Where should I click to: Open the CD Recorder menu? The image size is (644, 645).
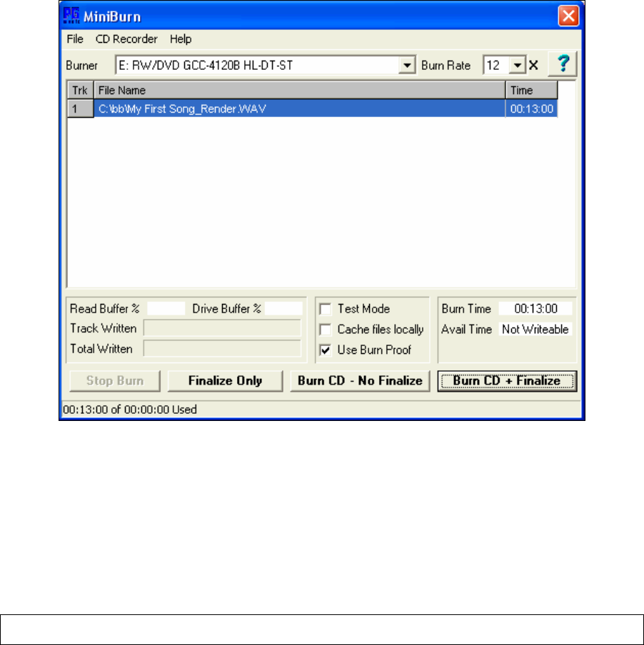coord(126,39)
